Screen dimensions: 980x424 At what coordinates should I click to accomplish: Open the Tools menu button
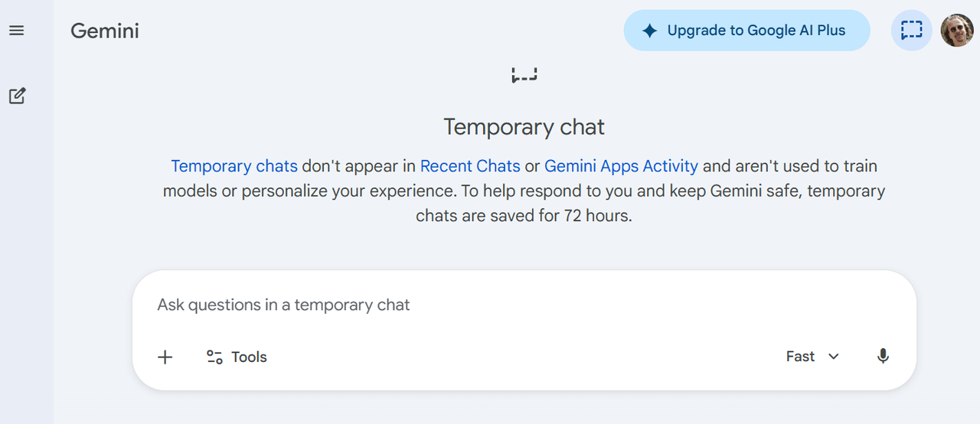point(237,357)
